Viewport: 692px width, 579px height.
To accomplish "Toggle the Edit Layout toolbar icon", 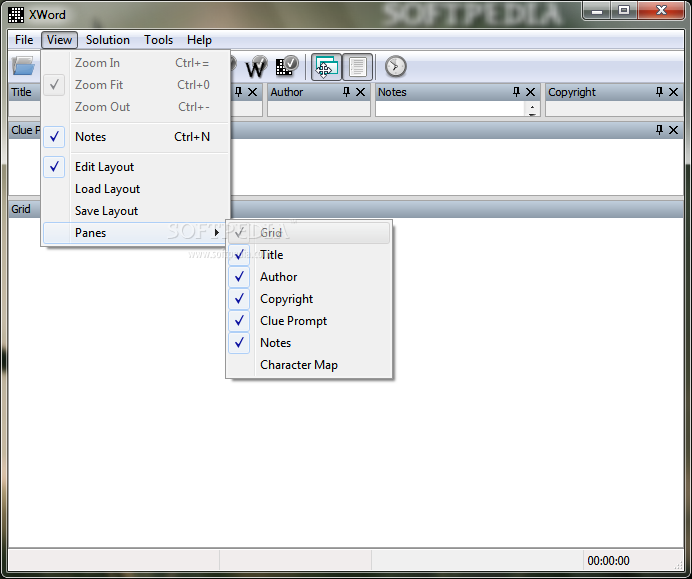I will [327, 67].
